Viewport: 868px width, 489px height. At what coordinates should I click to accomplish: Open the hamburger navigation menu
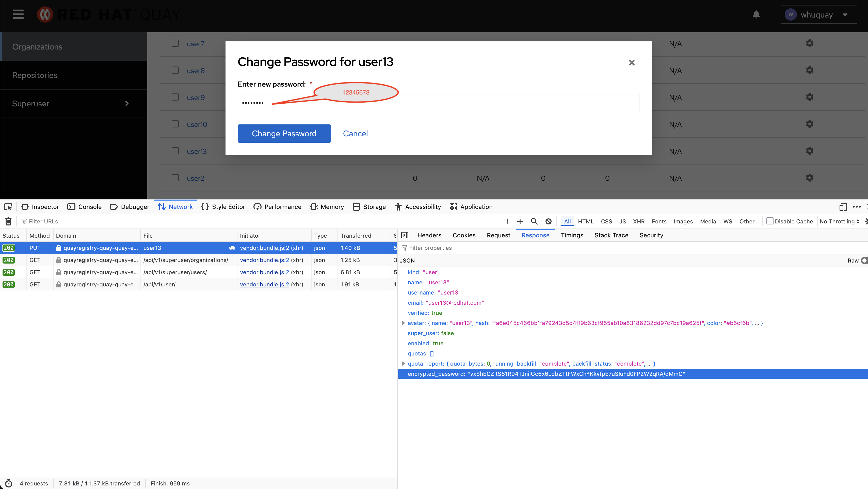tap(18, 14)
